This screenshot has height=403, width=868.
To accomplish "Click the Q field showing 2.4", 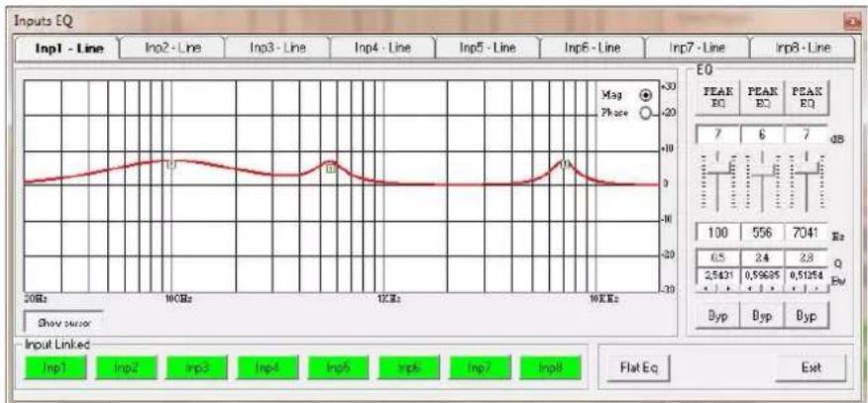I will click(x=762, y=258).
